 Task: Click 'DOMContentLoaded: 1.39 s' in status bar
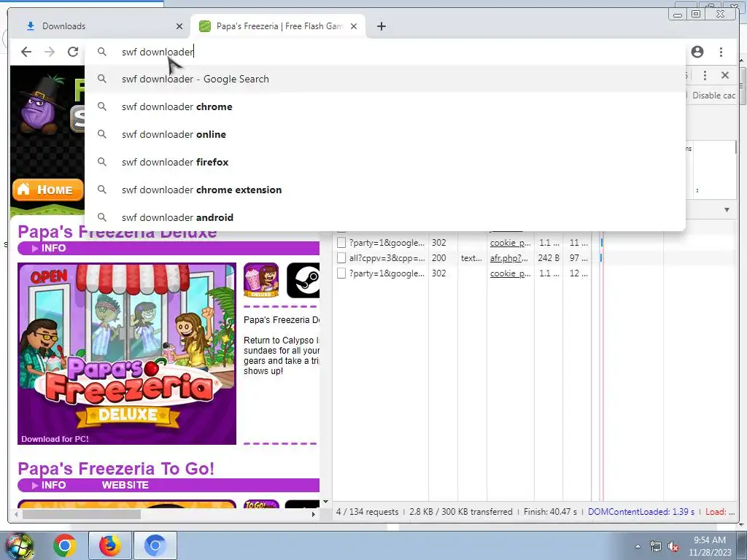click(640, 511)
